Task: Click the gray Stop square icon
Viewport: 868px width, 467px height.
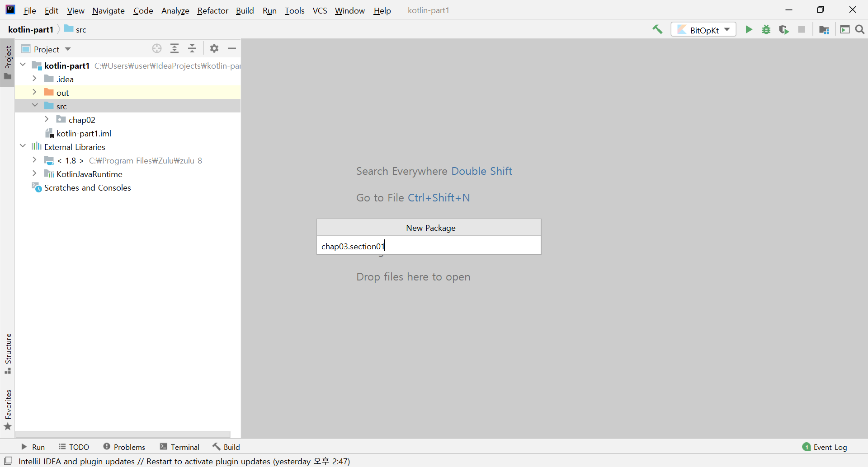Action: [x=802, y=30]
